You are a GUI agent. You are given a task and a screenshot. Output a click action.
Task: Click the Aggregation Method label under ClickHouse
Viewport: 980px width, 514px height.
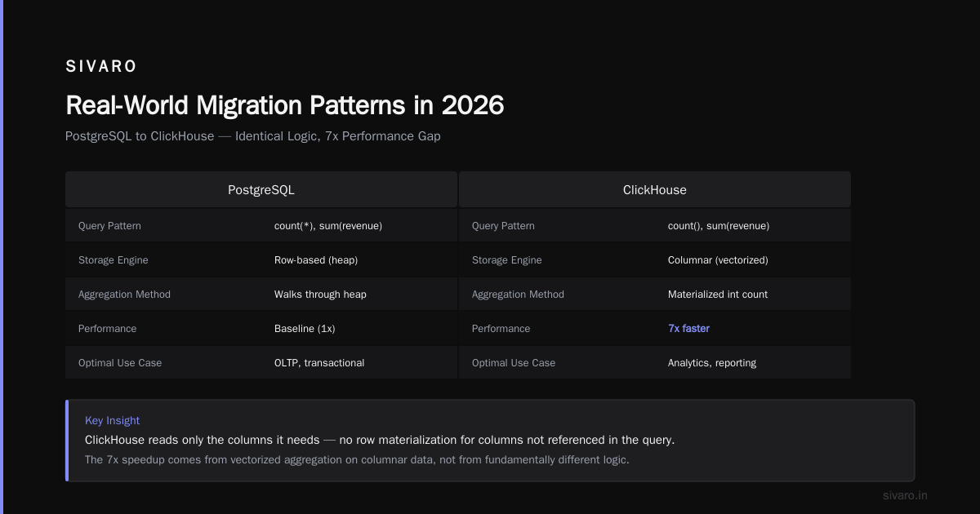518,295
